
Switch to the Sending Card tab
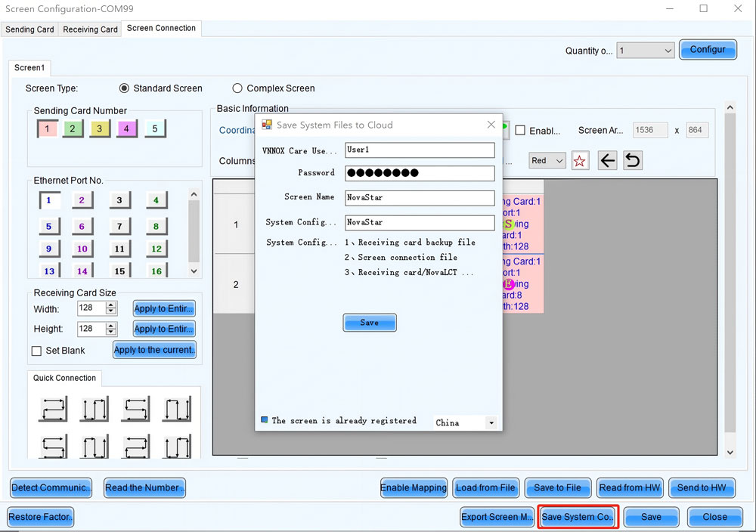coord(29,29)
